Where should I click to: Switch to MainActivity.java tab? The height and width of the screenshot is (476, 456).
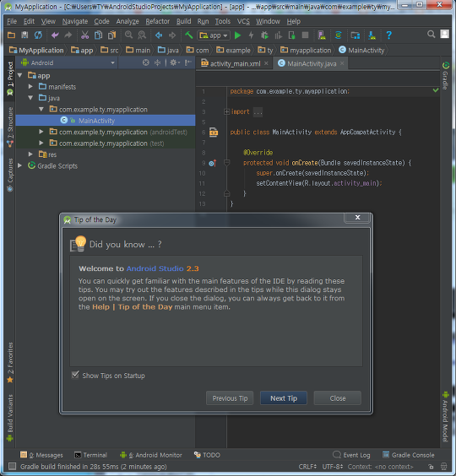coord(312,64)
